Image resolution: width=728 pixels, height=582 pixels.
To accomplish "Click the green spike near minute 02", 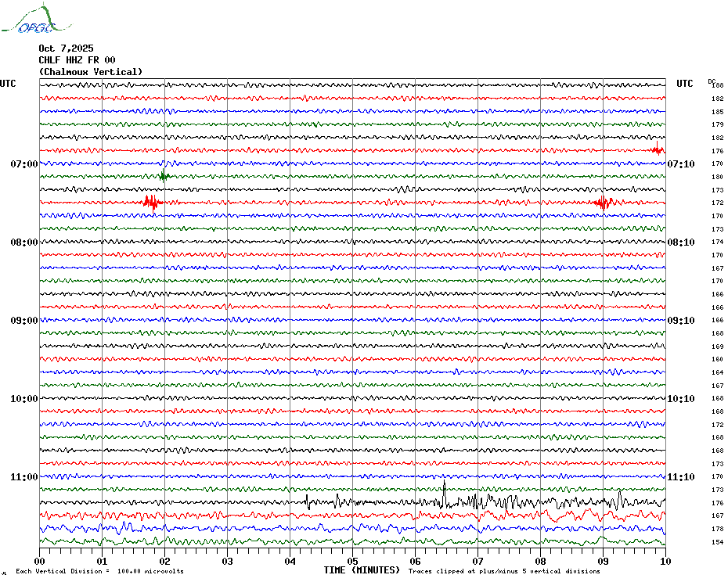I will (x=163, y=176).
